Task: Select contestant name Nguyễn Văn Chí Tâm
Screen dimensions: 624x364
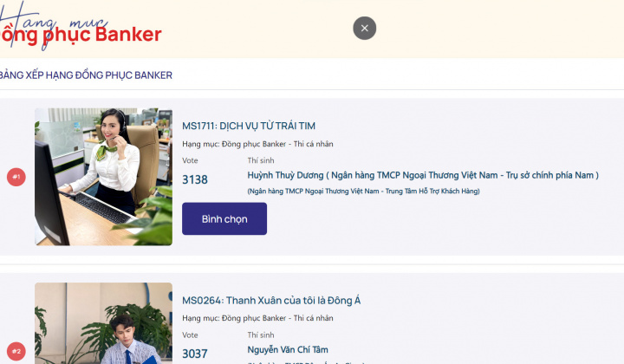Action: 288,350
